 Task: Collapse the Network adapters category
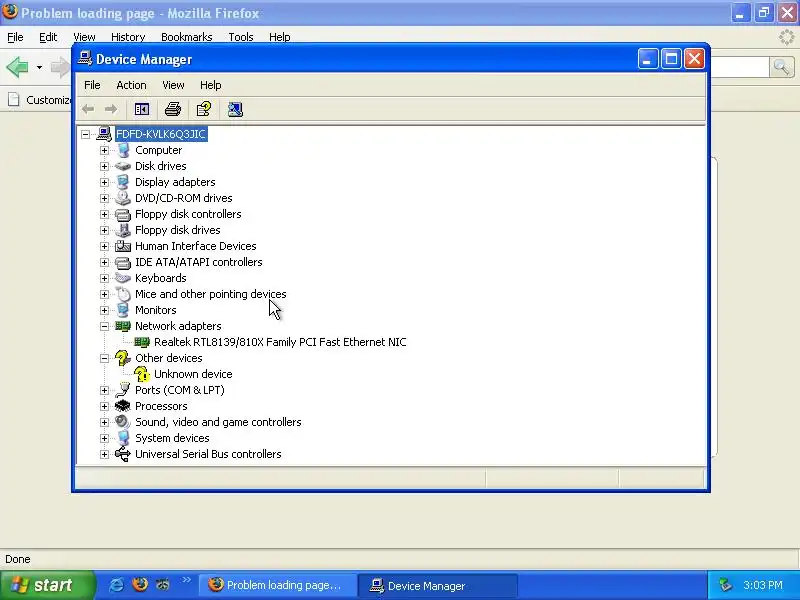[105, 326]
